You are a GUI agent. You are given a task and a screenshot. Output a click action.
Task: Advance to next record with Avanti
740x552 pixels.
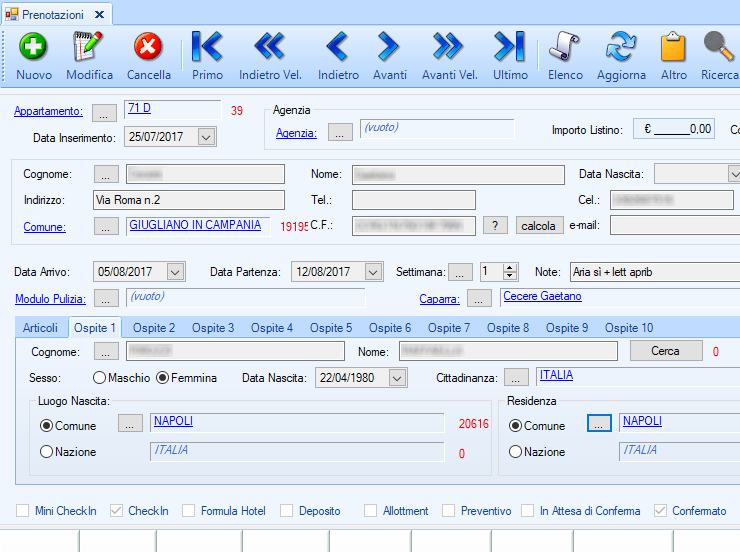[389, 47]
